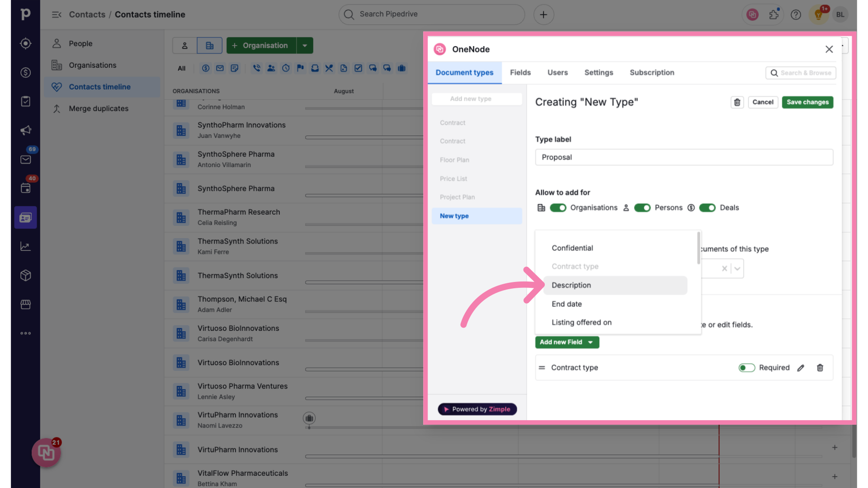Clear the select box with X icon

[x=724, y=268]
